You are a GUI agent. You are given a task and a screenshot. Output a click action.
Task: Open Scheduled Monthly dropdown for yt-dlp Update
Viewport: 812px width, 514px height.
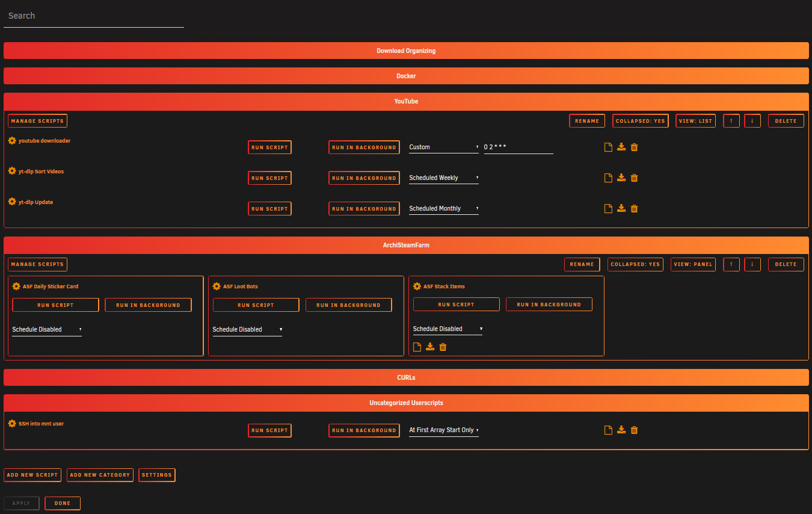point(444,208)
